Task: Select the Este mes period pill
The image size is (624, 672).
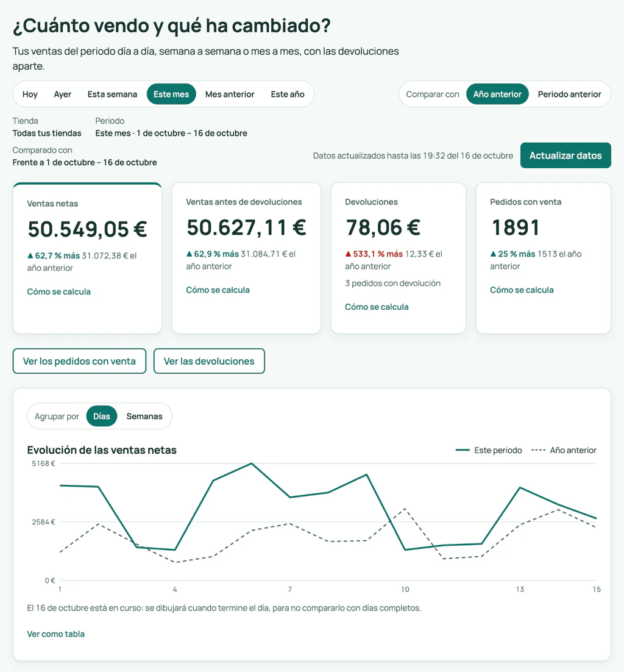Action: [x=171, y=95]
